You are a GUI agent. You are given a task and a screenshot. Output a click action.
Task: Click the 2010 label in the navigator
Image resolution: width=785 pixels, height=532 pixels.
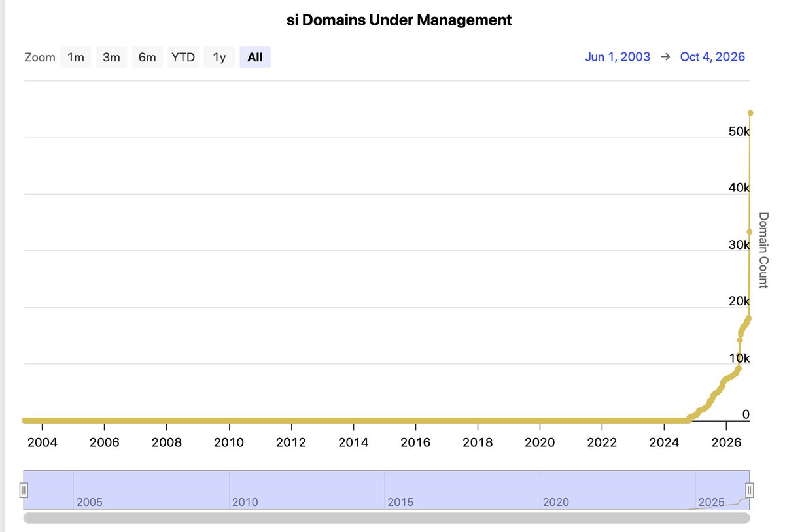(245, 502)
